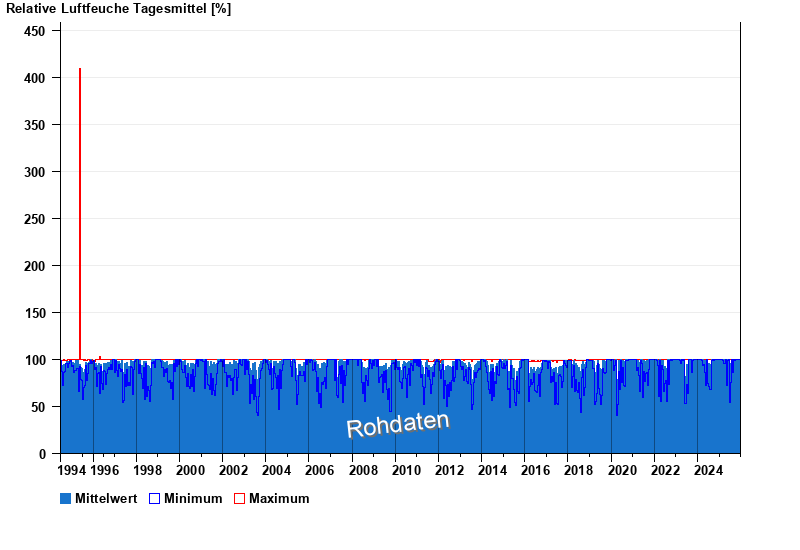800x550 pixels.
Task: Select the 2018 label on the time axis
Action: point(578,470)
